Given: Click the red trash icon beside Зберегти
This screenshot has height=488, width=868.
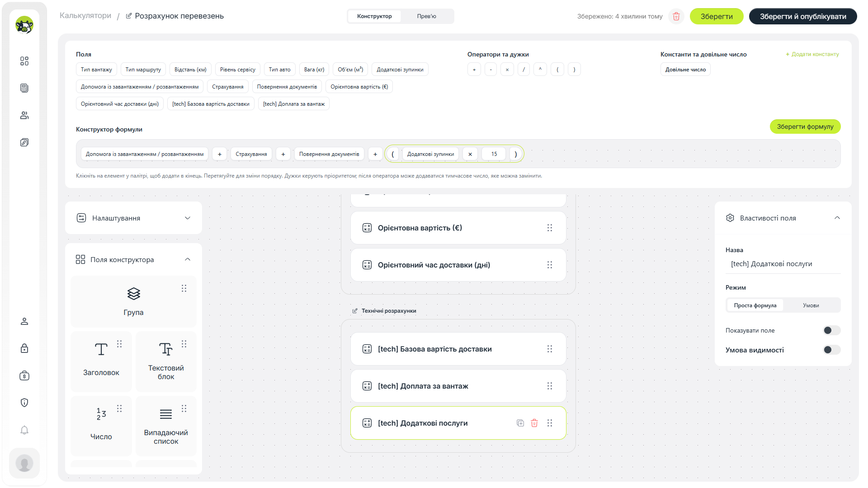Looking at the screenshot, I should pyautogui.click(x=676, y=16).
